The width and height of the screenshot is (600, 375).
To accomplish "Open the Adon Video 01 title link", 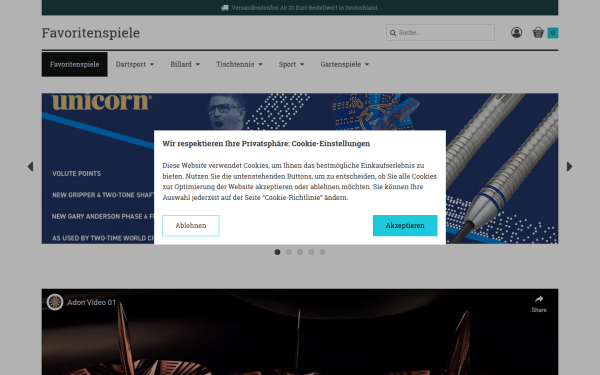I will [91, 302].
